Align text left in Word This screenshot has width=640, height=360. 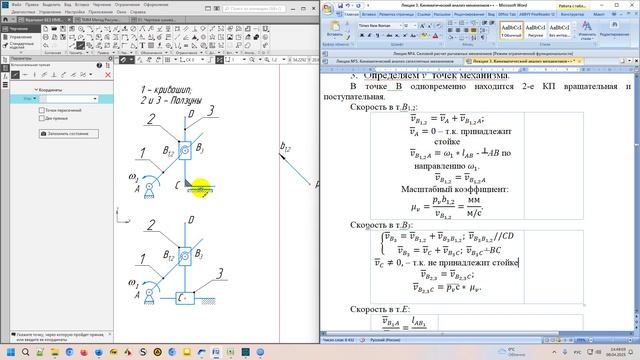(x=450, y=30)
